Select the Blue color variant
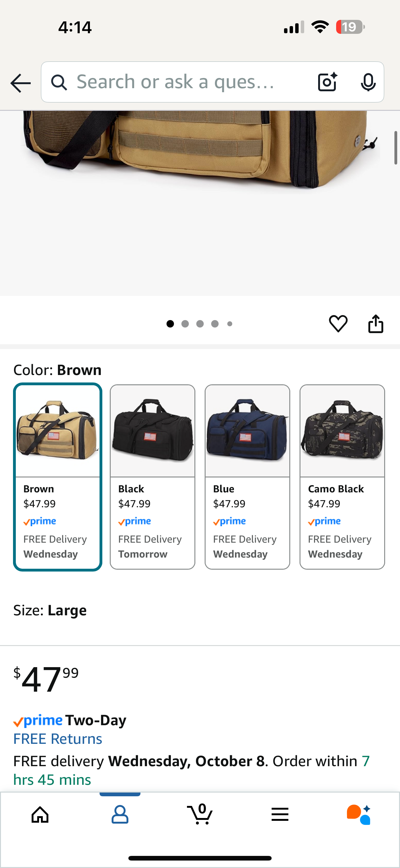400x868 pixels. [x=247, y=477]
